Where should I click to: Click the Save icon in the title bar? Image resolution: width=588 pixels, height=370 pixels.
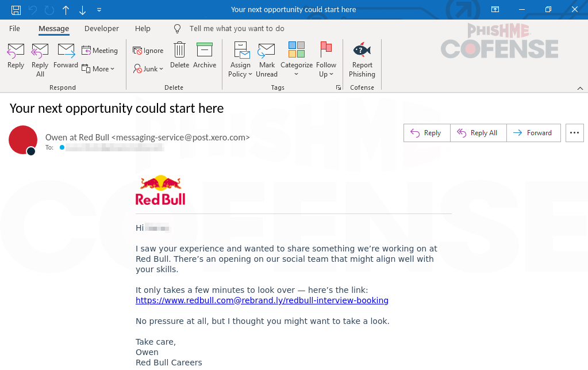16,10
